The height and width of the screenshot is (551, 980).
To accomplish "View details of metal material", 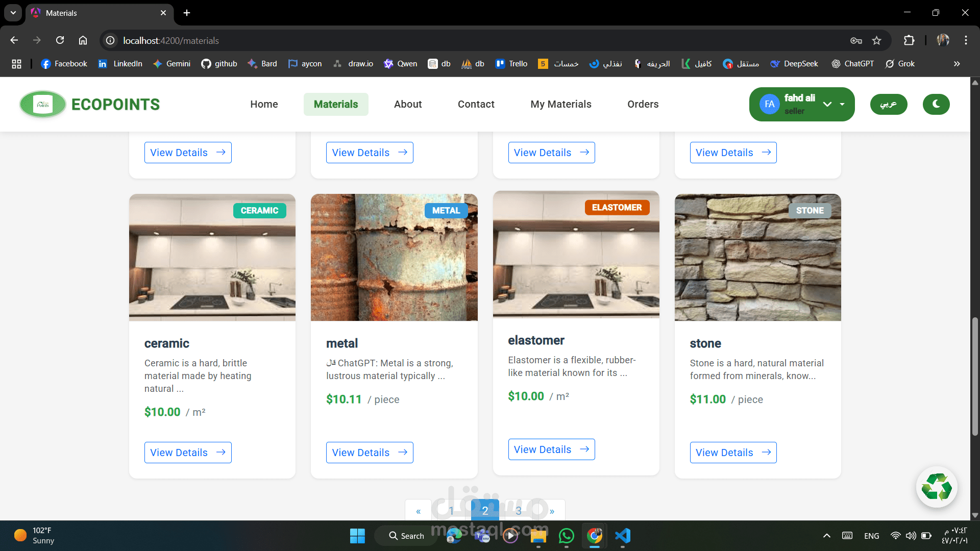I will (370, 453).
